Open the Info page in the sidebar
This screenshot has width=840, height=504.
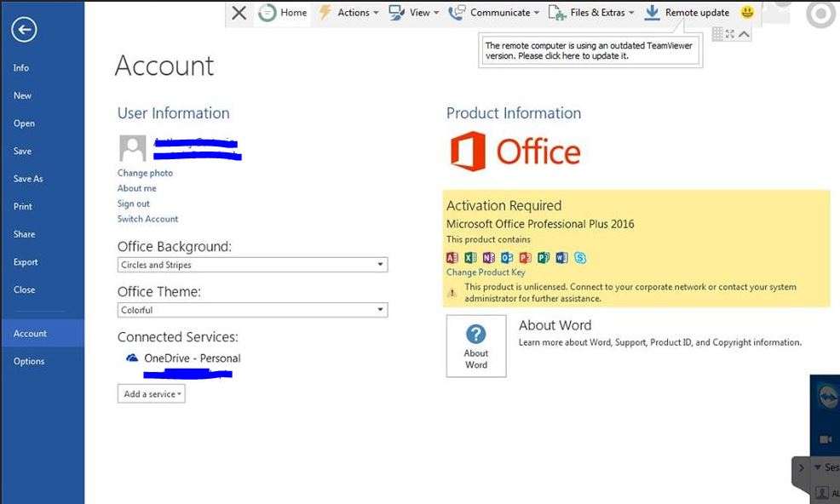[x=21, y=67]
